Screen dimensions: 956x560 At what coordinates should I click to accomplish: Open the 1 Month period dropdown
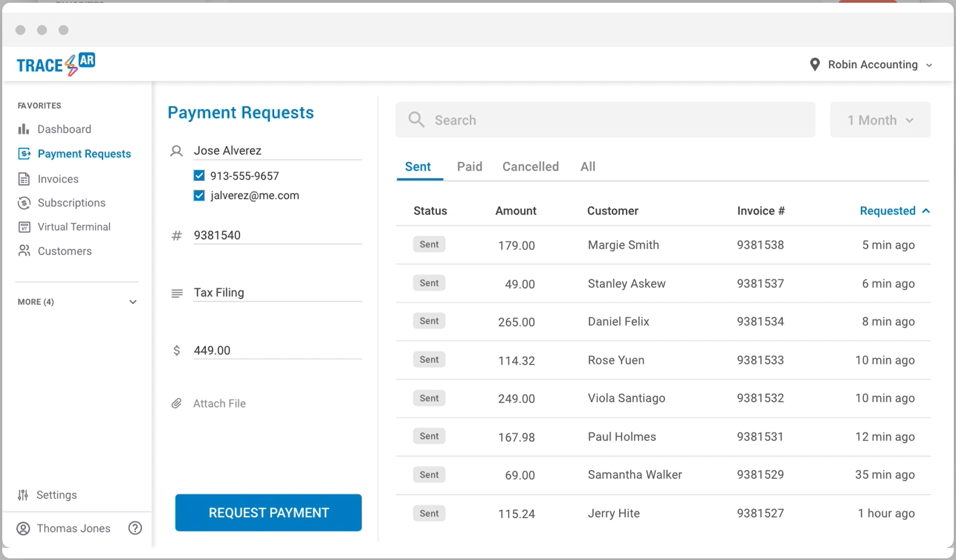click(x=880, y=119)
